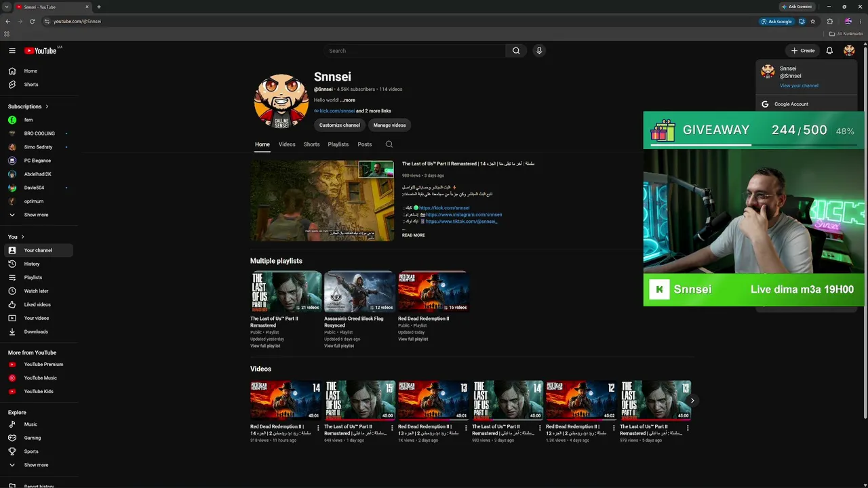Search within the channel using the magnifier icon

(x=389, y=144)
